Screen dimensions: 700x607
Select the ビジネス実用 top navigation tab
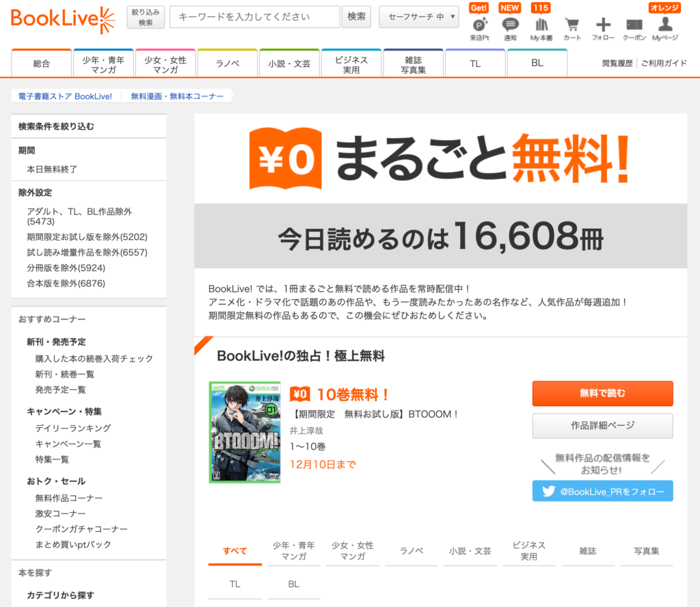351,64
